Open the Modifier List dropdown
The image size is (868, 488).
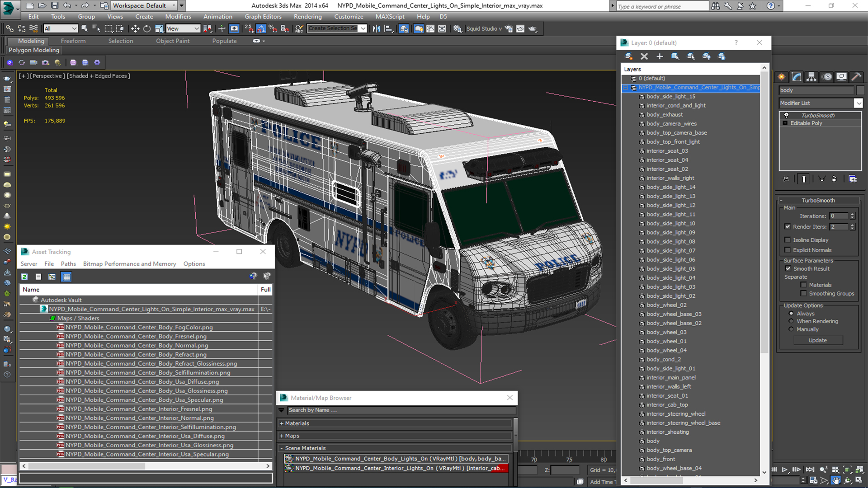858,103
